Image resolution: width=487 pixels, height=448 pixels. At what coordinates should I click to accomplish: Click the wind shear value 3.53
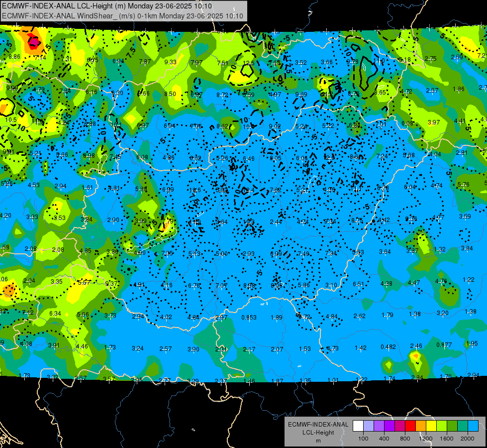point(60,218)
